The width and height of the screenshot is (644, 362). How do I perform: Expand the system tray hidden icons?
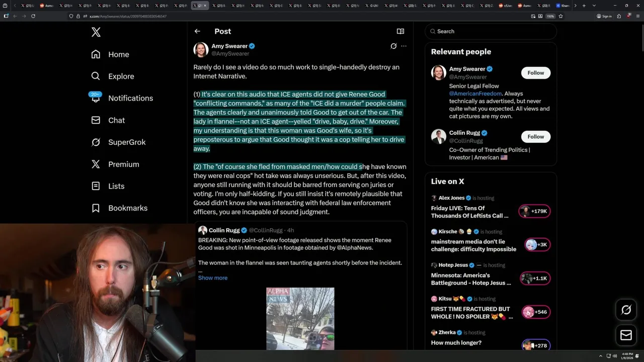pyautogui.click(x=600, y=356)
